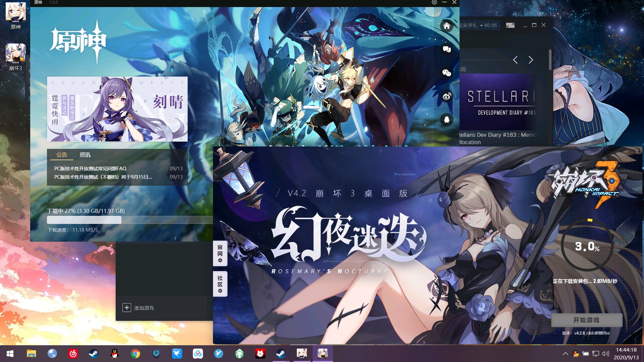Go to previous news item in Steam
Image resolution: width=644 pixels, height=362 pixels.
[x=516, y=60]
